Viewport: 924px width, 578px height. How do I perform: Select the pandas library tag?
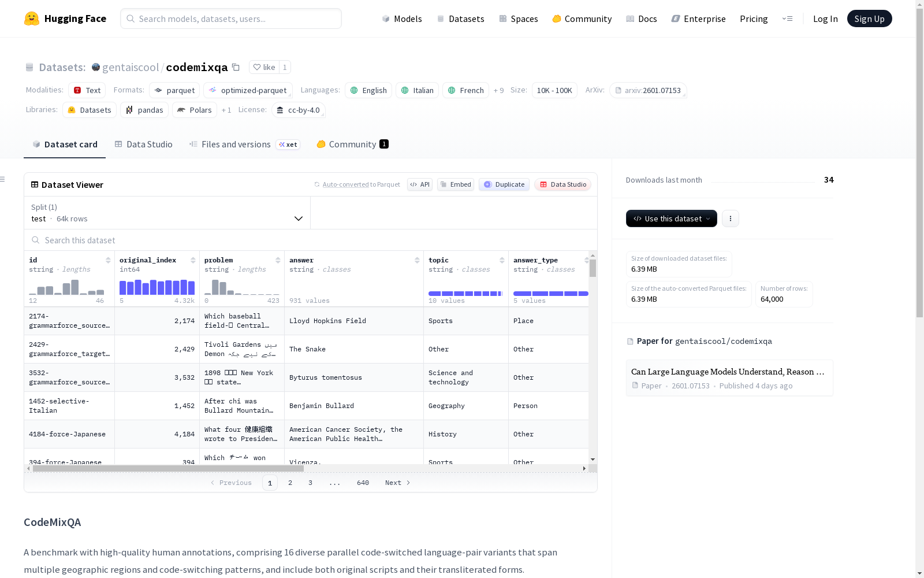click(x=144, y=110)
